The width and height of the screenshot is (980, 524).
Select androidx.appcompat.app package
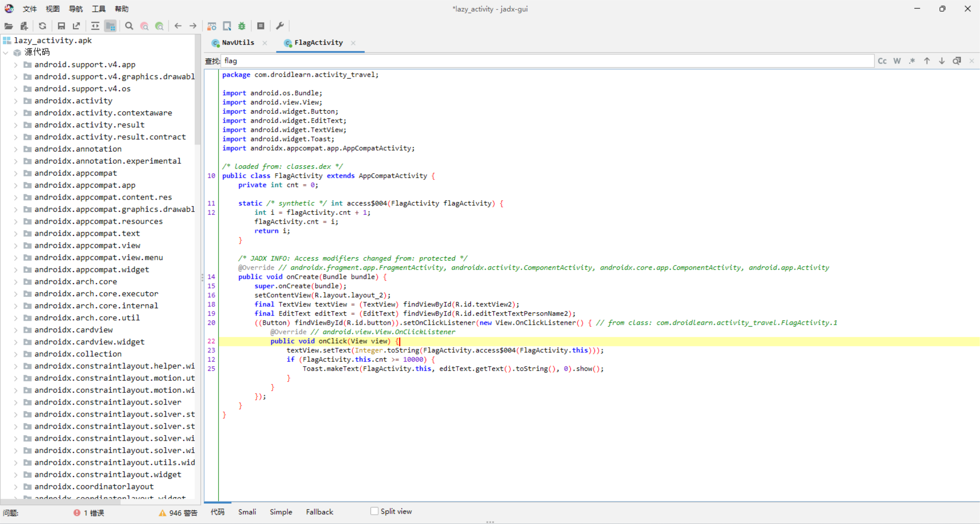click(85, 185)
